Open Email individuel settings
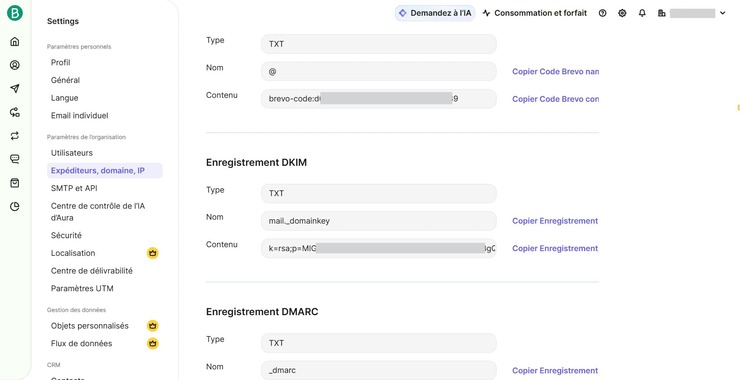The height and width of the screenshot is (380, 740). 79,115
